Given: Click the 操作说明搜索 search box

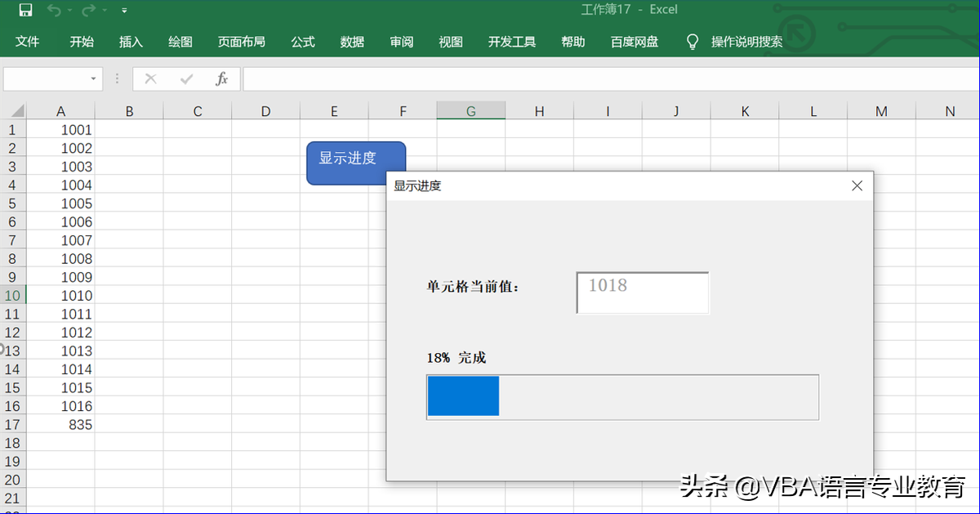Looking at the screenshot, I should 746,42.
